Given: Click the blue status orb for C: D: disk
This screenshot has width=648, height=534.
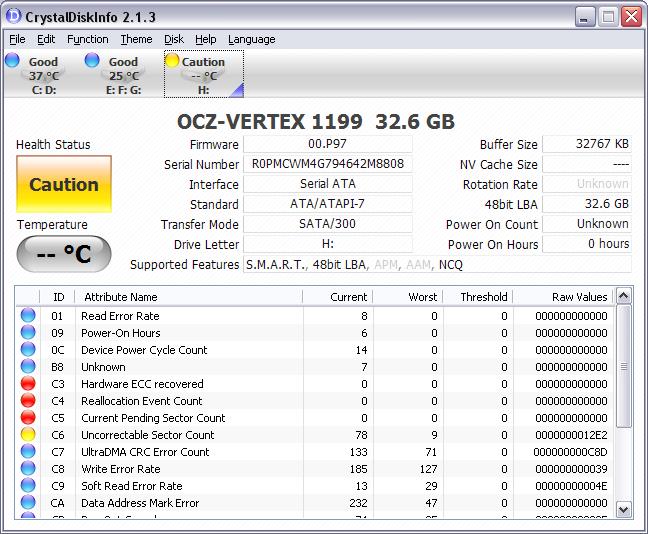Looking at the screenshot, I should (x=12, y=60).
